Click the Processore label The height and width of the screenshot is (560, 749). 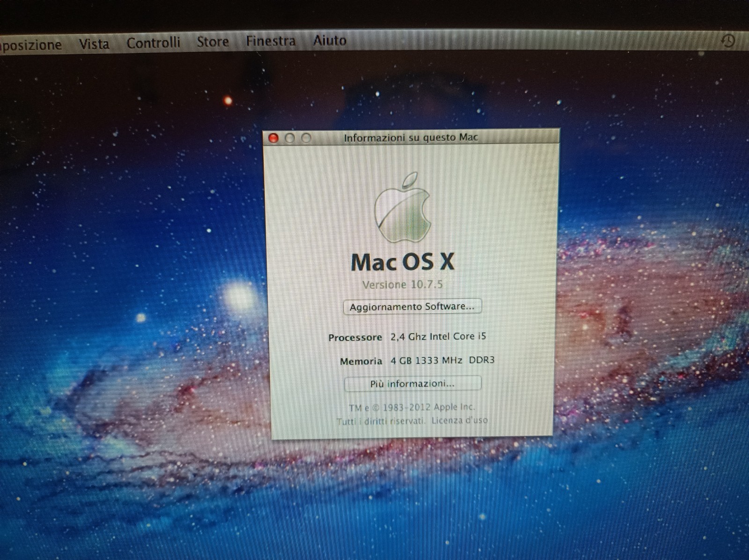pos(355,337)
